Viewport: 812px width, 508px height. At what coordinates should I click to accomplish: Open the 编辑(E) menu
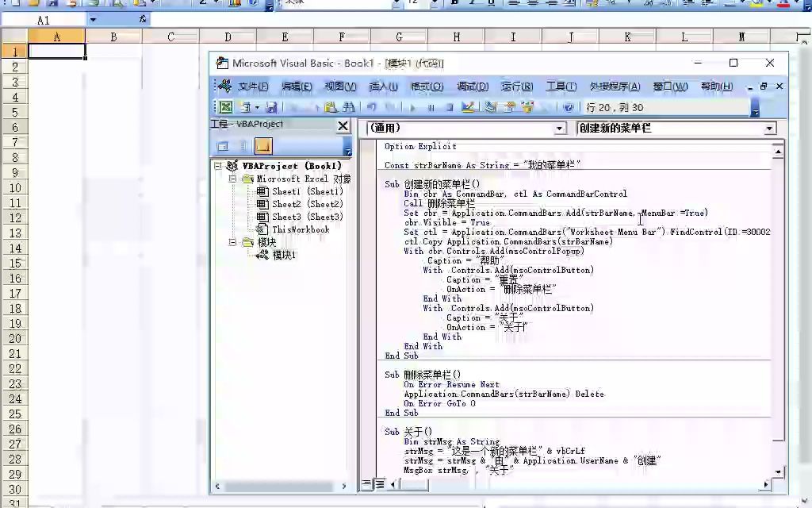pos(297,87)
